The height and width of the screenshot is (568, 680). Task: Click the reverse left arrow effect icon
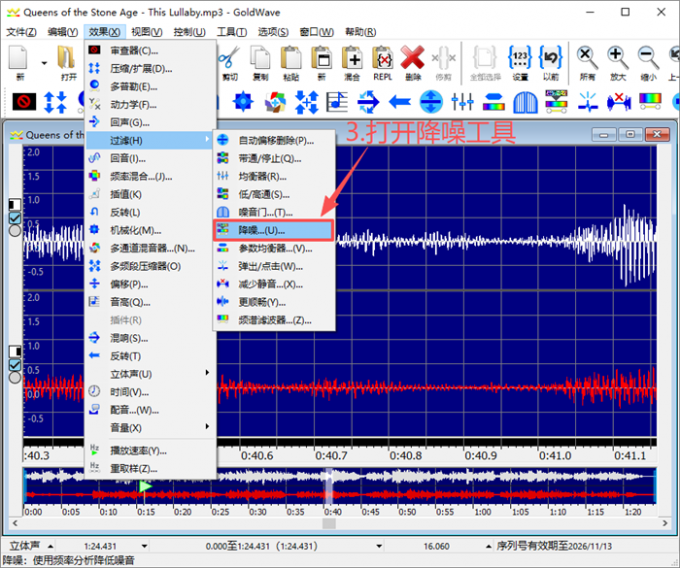400,102
